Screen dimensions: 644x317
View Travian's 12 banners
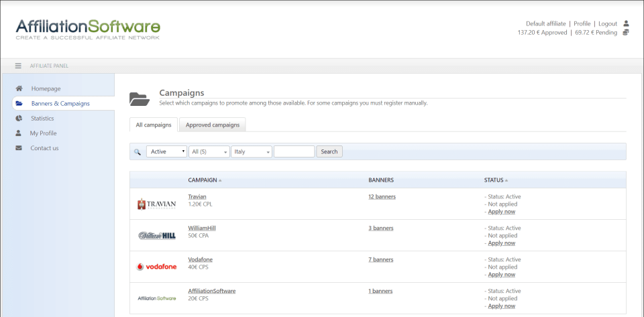[382, 196]
